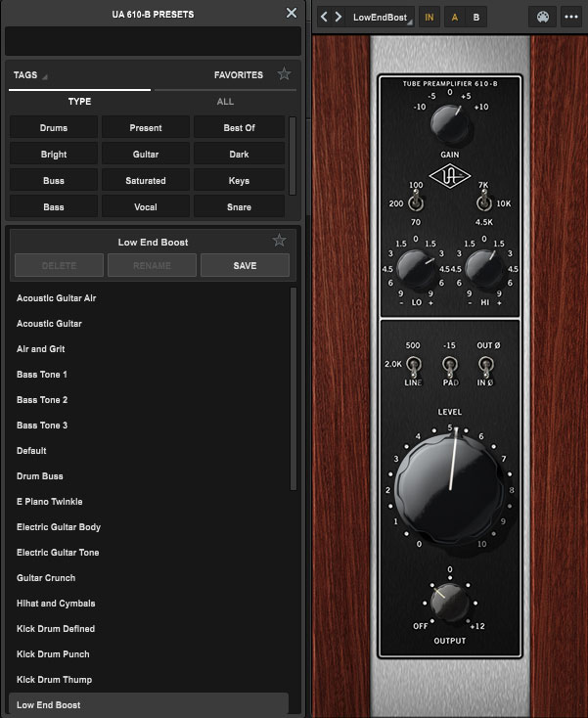The height and width of the screenshot is (718, 588).
Task: Flip the high frequency 4.5K/7K/10K switch
Action: [x=484, y=202]
